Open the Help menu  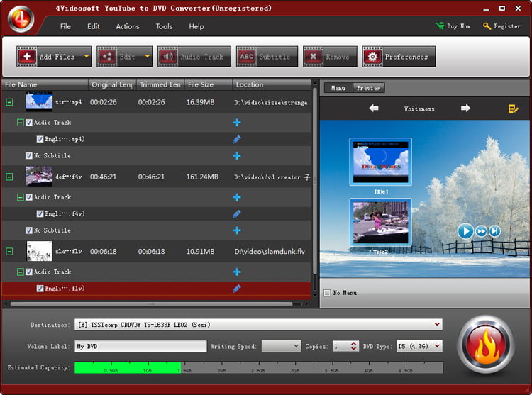[196, 26]
